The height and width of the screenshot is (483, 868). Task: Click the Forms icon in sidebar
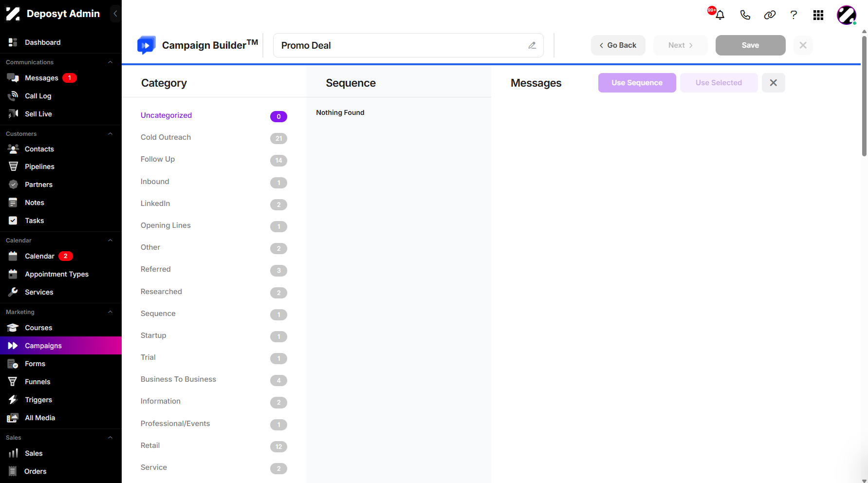pos(13,364)
